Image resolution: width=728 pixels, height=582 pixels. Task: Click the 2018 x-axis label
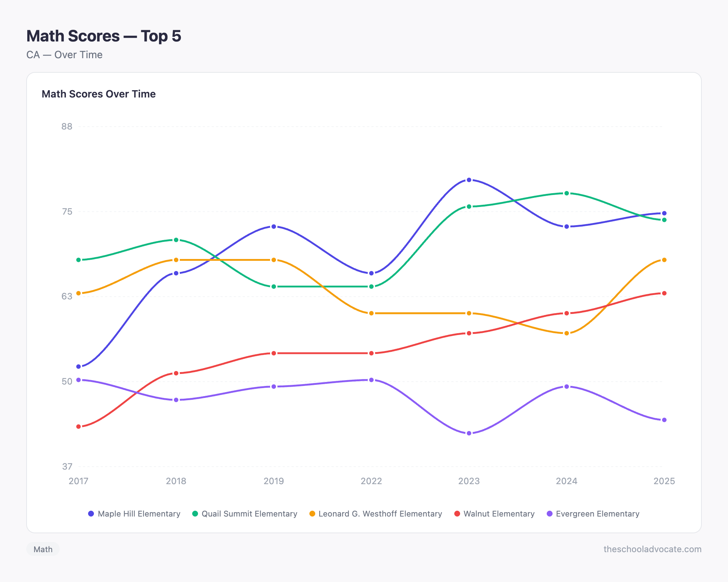[x=176, y=481]
